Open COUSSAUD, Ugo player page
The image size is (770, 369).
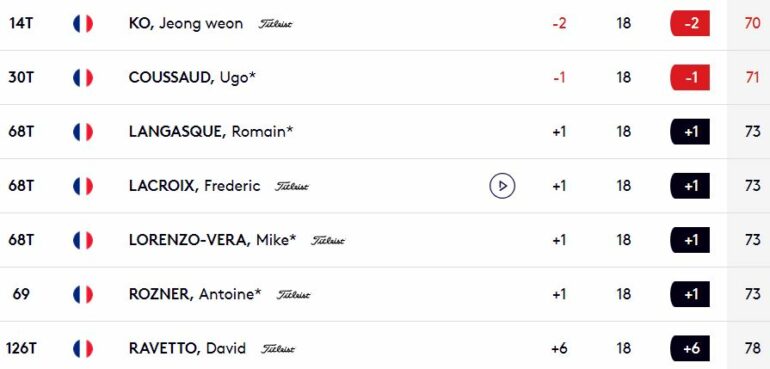[x=192, y=78]
